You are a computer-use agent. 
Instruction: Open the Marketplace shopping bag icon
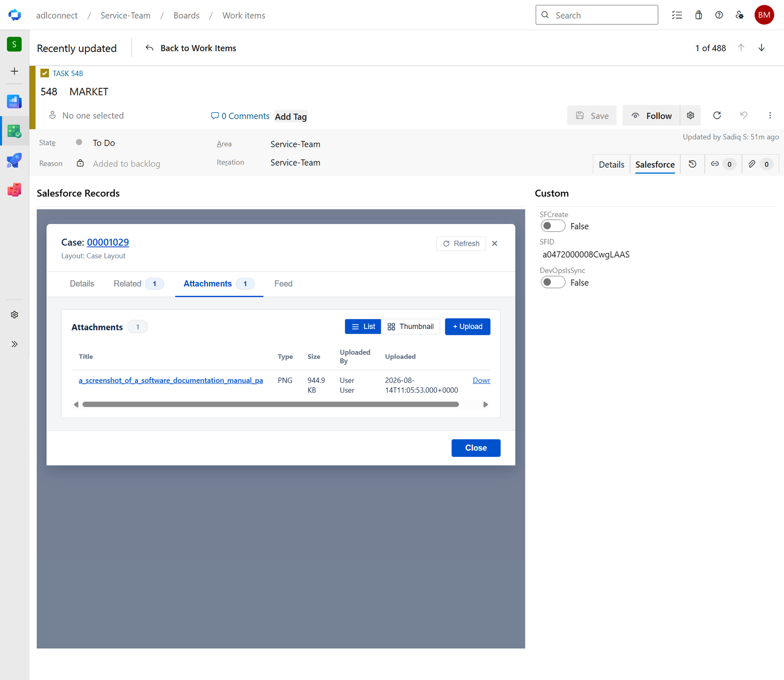coord(699,15)
